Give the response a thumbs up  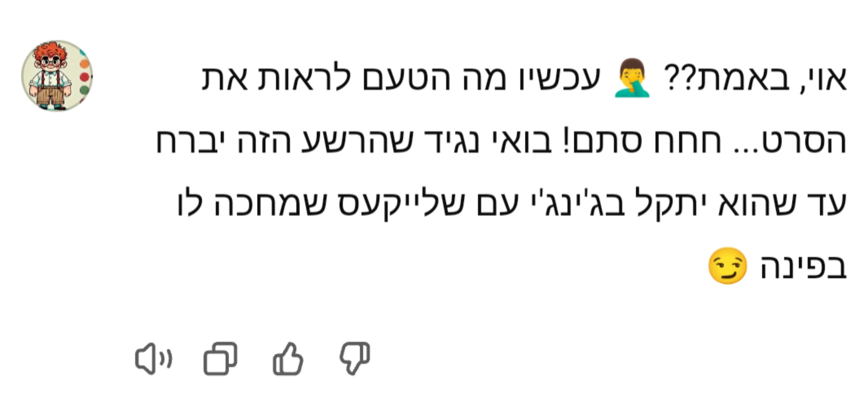point(288,359)
